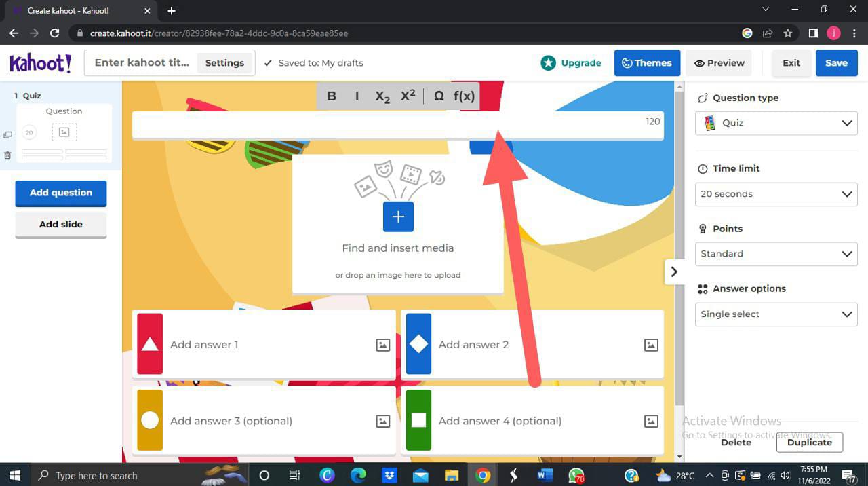This screenshot has width=868, height=486.
Task: Click the green square answer 4 shape
Action: 418,420
